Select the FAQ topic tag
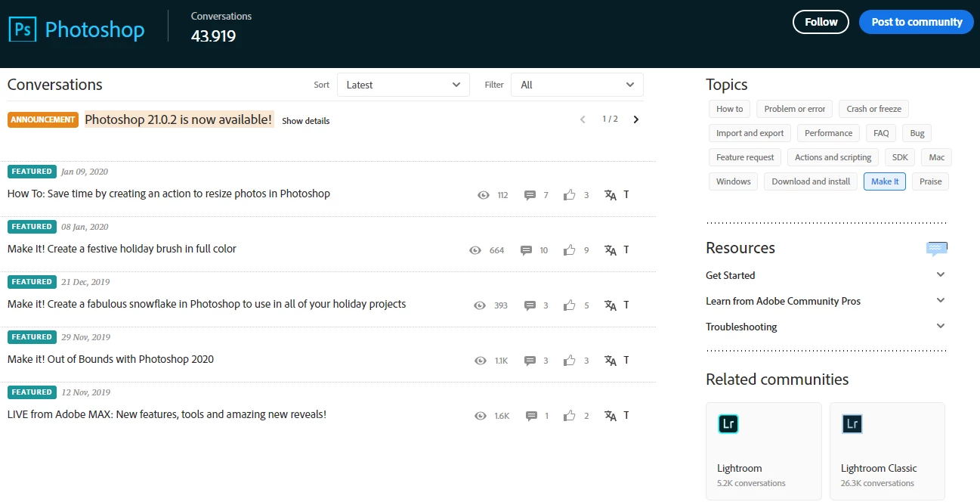 (881, 133)
